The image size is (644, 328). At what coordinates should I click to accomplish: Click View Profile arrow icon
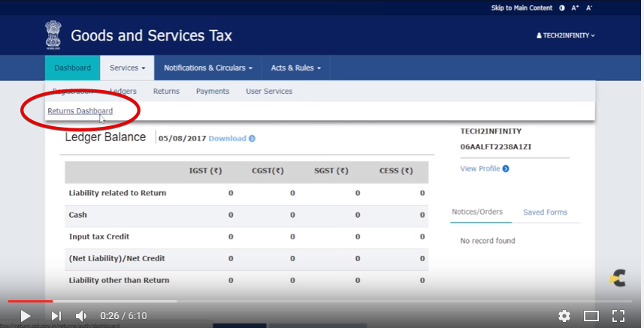tap(506, 169)
